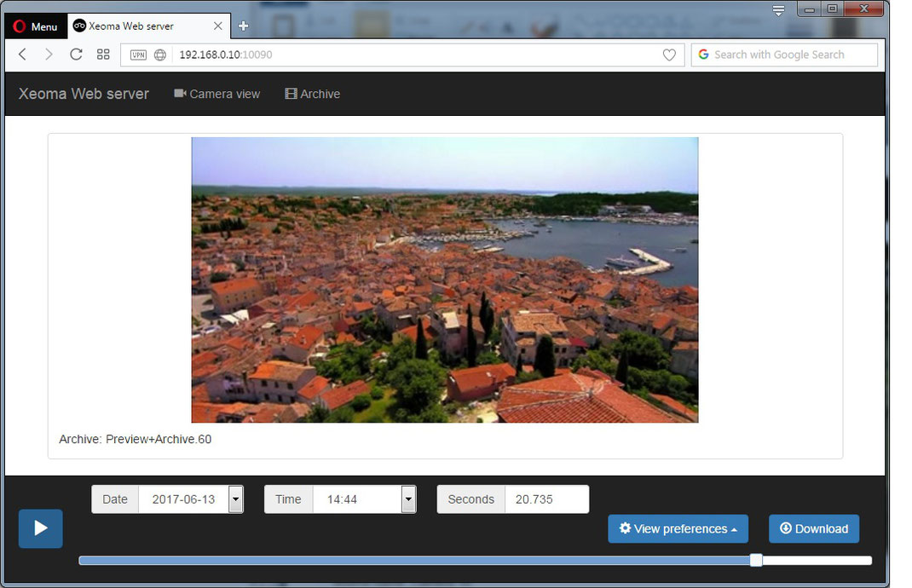Open View preferences menu

[678, 528]
